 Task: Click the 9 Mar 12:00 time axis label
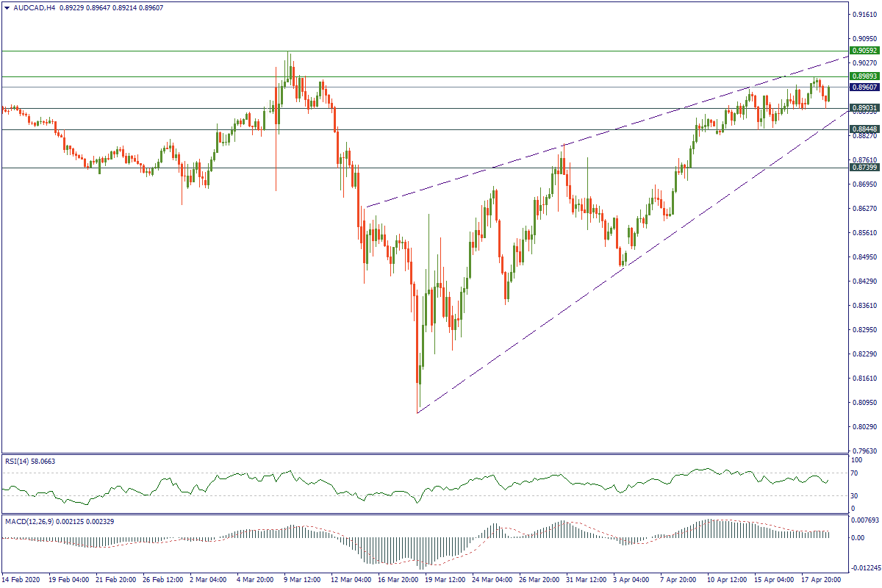point(302,580)
